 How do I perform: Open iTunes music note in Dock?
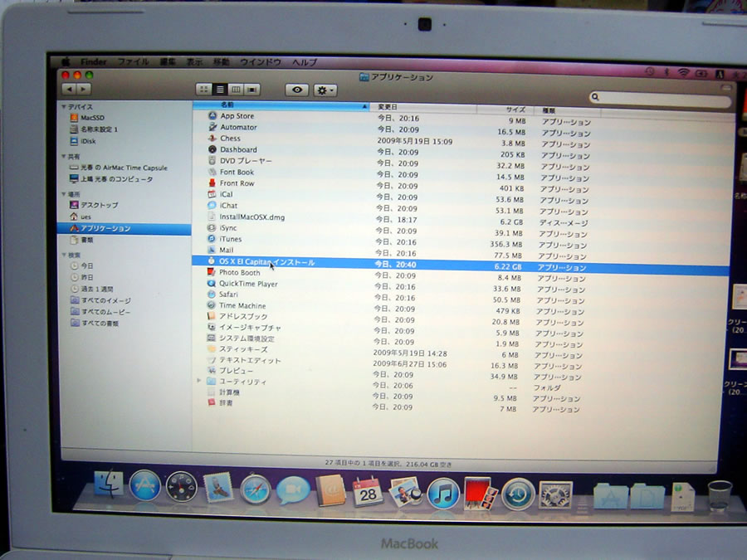pos(442,494)
